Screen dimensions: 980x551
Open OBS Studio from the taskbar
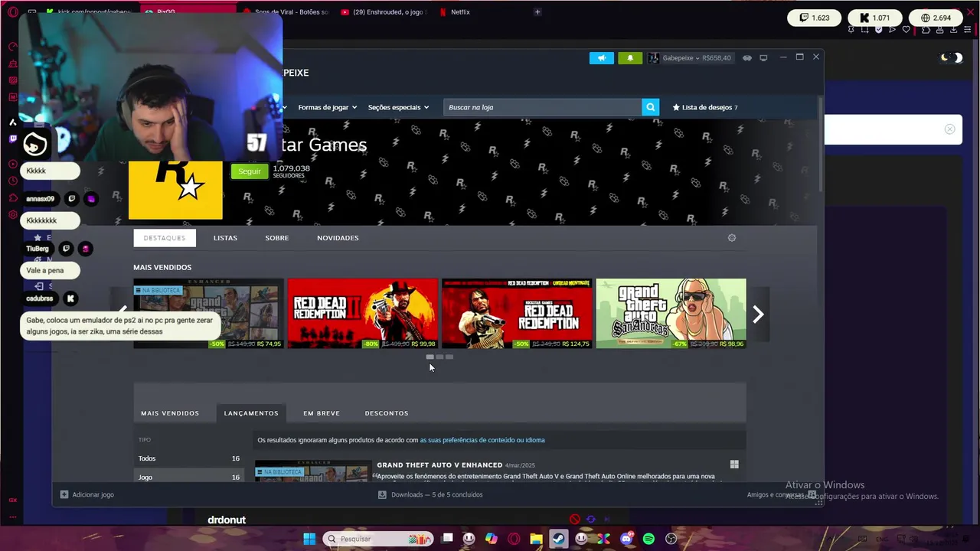(x=671, y=539)
